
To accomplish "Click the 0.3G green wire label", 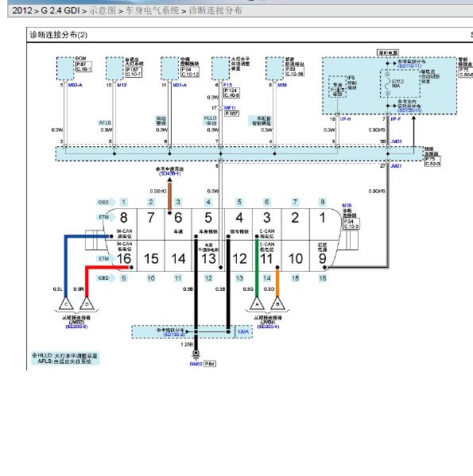I will coord(248,289).
